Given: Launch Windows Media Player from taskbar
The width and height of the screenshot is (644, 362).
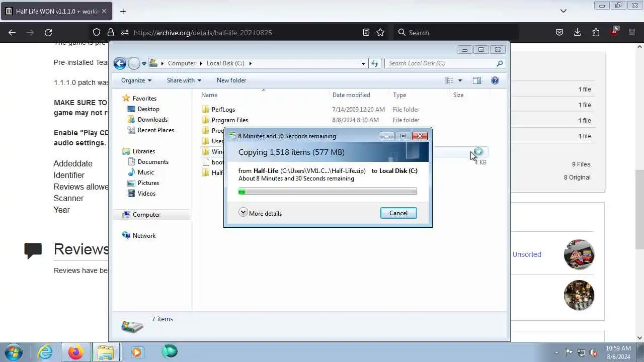Looking at the screenshot, I should pos(137,352).
